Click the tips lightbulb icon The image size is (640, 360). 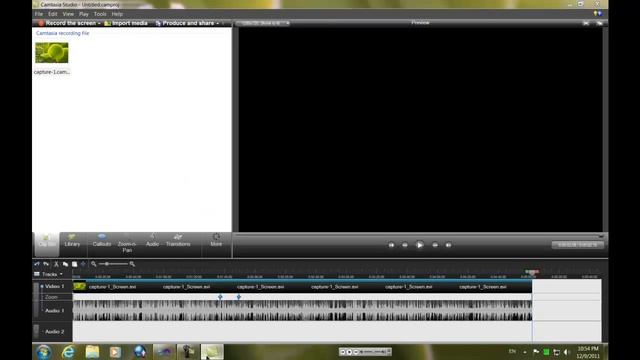[x=598, y=14]
